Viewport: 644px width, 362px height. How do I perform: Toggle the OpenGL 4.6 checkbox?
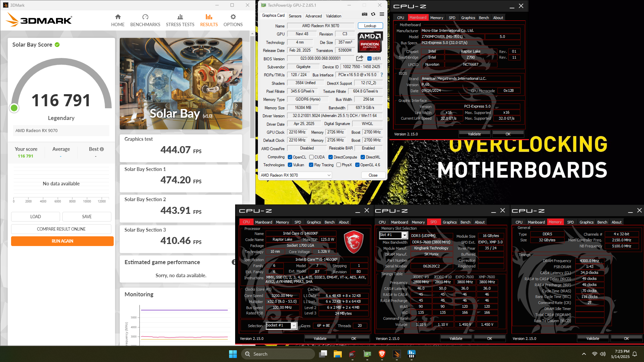(357, 165)
